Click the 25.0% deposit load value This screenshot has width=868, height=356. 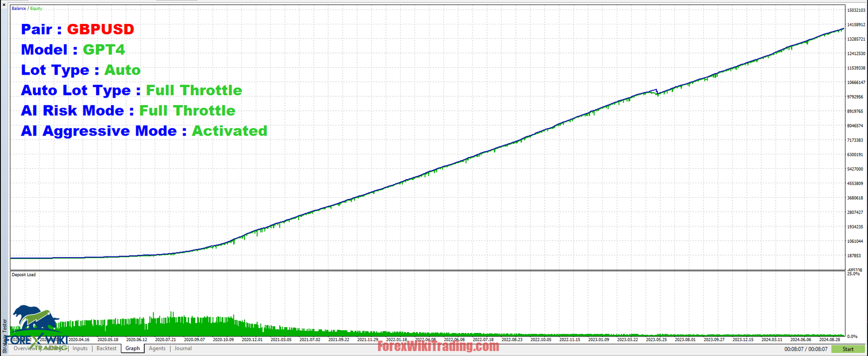point(854,274)
